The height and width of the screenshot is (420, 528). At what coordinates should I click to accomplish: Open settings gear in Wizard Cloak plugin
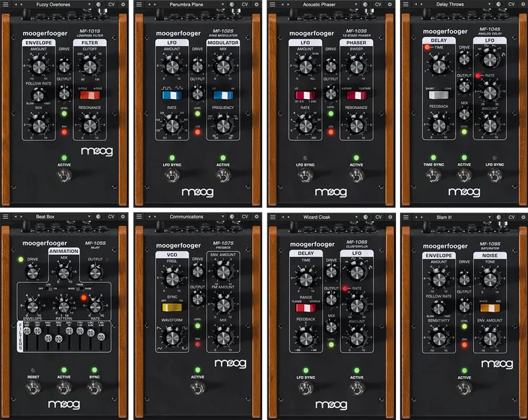[x=390, y=217]
